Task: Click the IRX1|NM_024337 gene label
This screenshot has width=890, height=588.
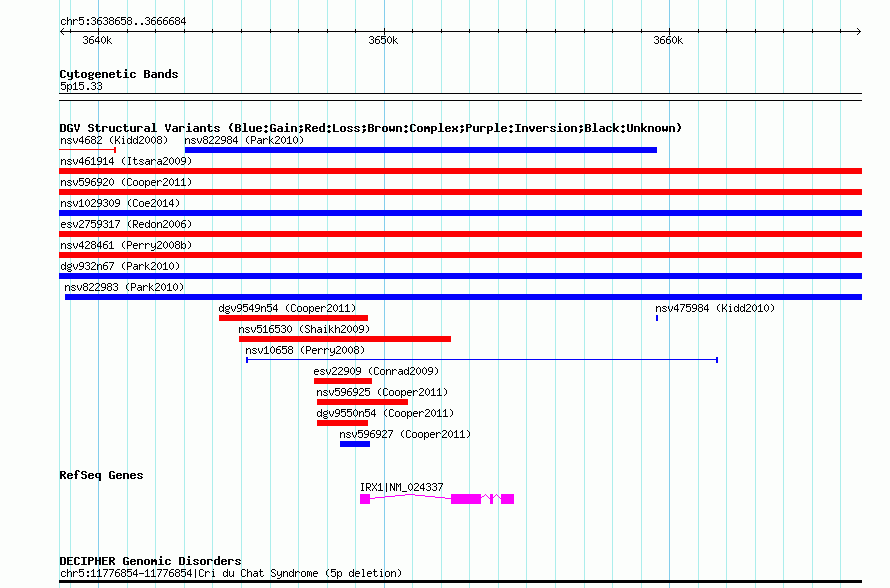Action: pos(402,487)
